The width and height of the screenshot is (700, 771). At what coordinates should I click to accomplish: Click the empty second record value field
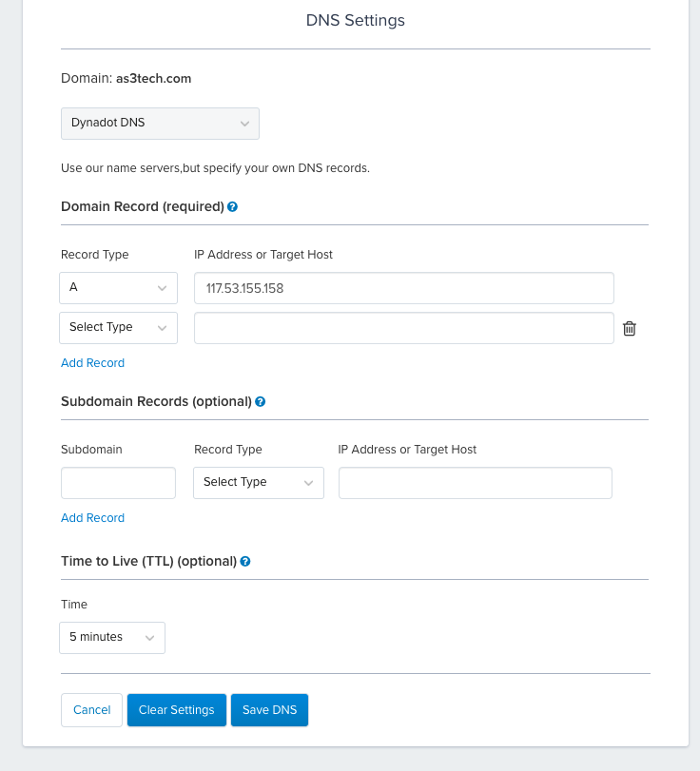click(403, 327)
